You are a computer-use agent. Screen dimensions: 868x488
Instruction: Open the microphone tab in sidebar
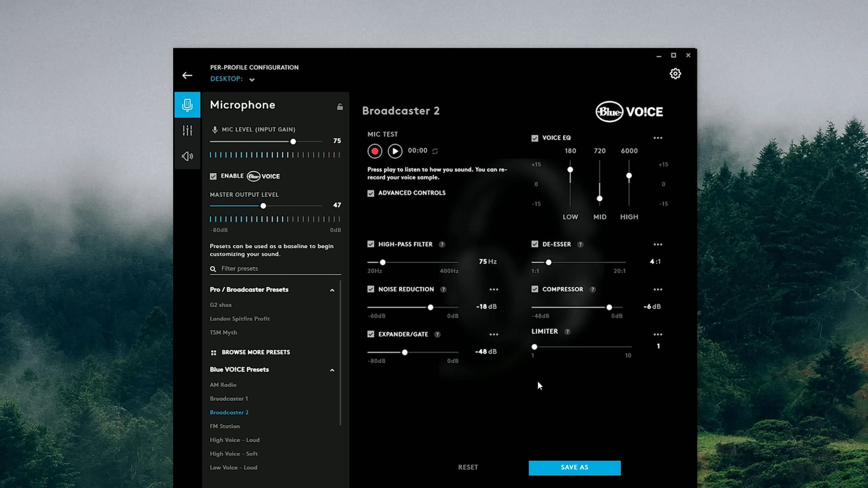tap(187, 105)
